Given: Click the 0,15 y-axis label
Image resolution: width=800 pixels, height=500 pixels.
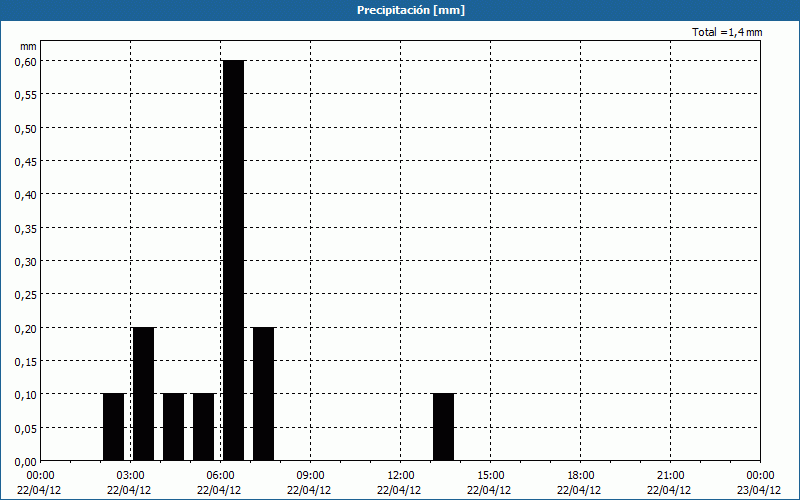Looking at the screenshot, I should (x=26, y=361).
